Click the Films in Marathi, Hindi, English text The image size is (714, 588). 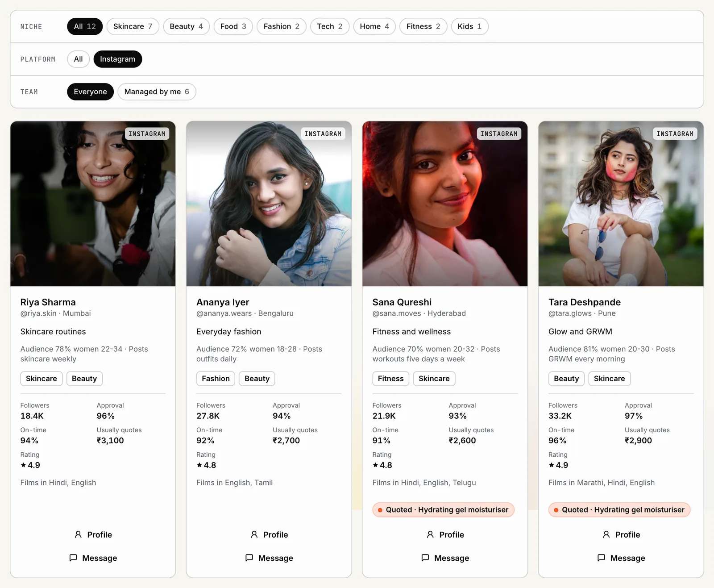pos(602,483)
